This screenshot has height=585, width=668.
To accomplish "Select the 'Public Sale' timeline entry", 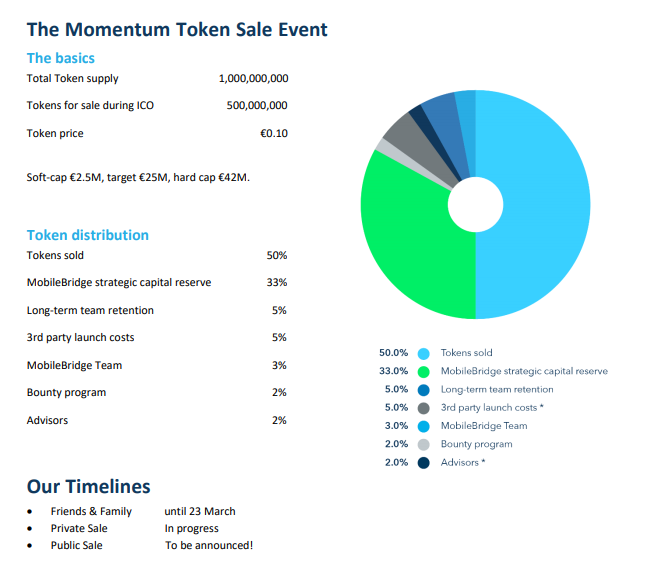I will [77, 545].
